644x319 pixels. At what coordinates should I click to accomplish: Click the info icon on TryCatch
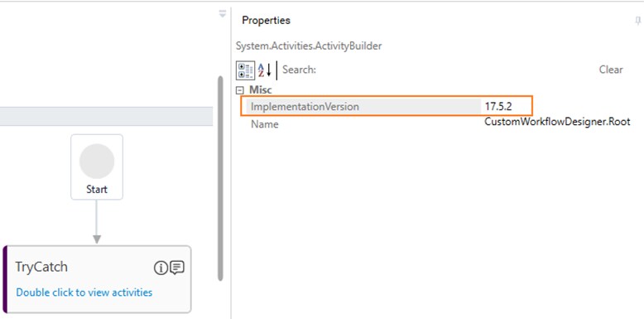[161, 268]
